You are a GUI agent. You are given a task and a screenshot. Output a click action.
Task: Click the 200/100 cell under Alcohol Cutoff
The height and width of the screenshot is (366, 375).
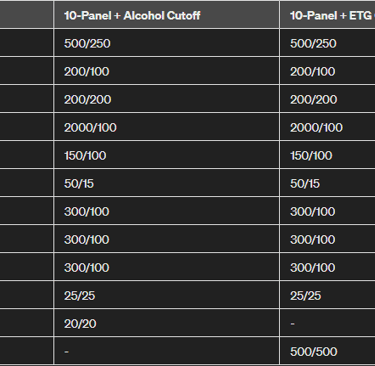click(x=166, y=71)
